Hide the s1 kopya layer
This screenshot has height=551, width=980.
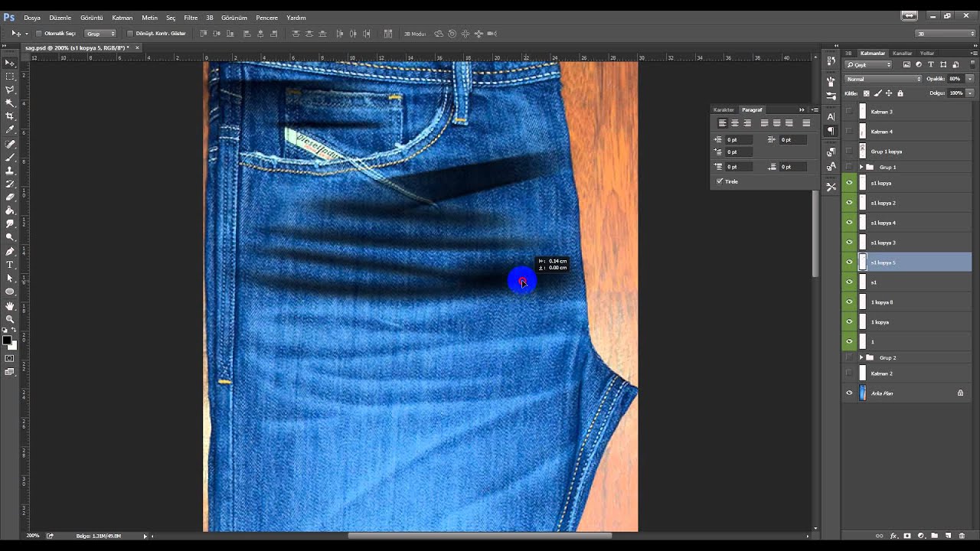point(849,183)
